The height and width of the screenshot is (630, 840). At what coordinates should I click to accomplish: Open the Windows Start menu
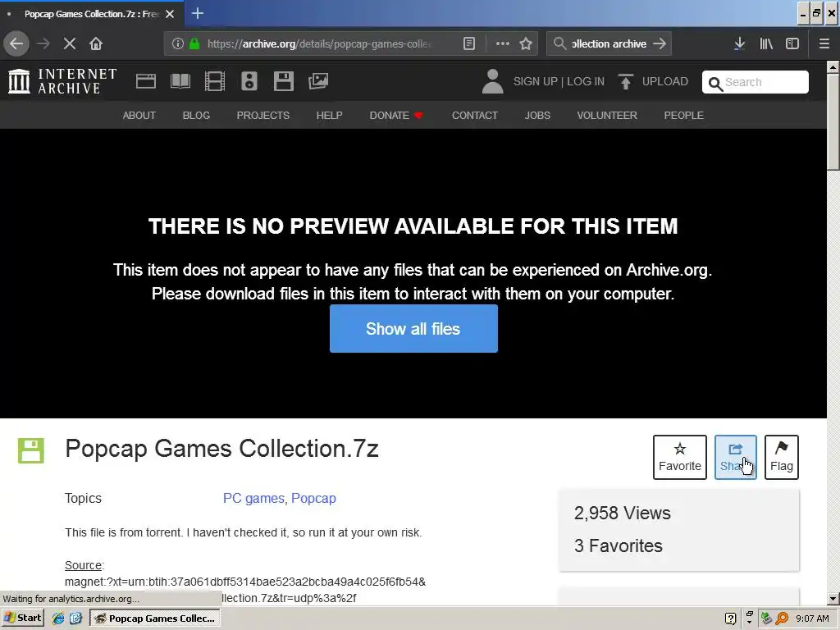[x=23, y=619]
